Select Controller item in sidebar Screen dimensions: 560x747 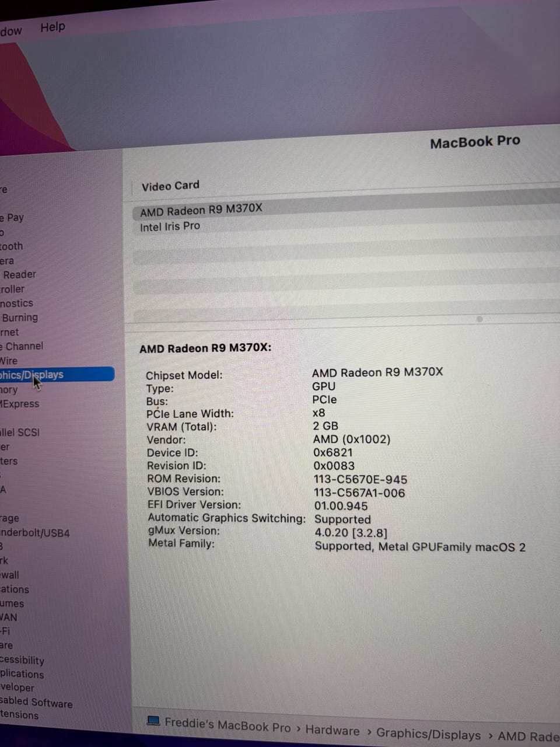[12, 289]
